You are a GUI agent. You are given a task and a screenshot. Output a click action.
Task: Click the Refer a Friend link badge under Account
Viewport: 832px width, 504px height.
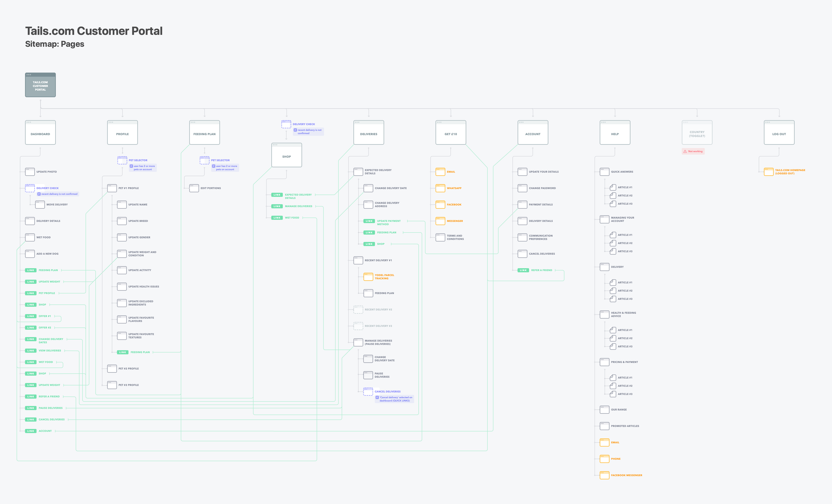click(x=523, y=270)
